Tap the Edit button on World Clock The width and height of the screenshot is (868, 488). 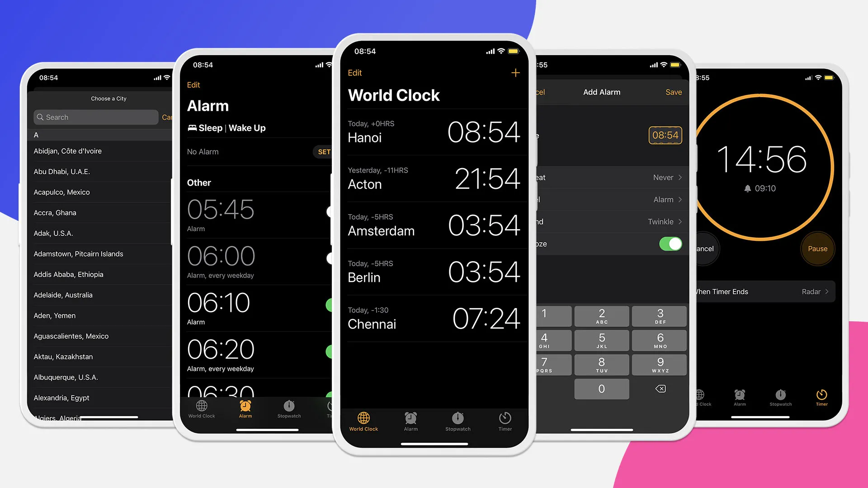(x=355, y=73)
